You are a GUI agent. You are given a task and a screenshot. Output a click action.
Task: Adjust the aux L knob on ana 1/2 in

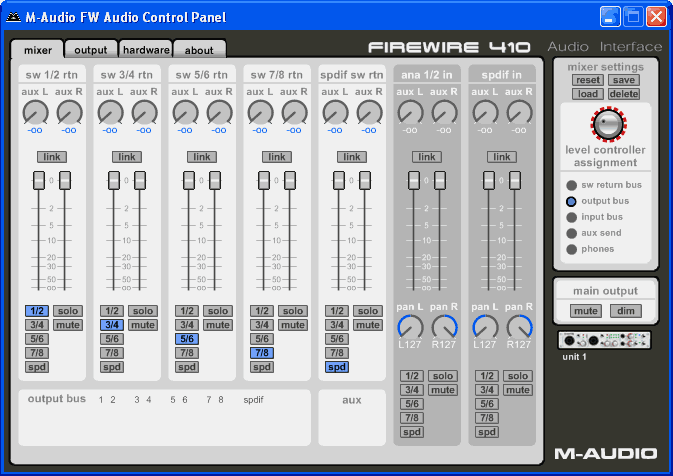[x=410, y=112]
